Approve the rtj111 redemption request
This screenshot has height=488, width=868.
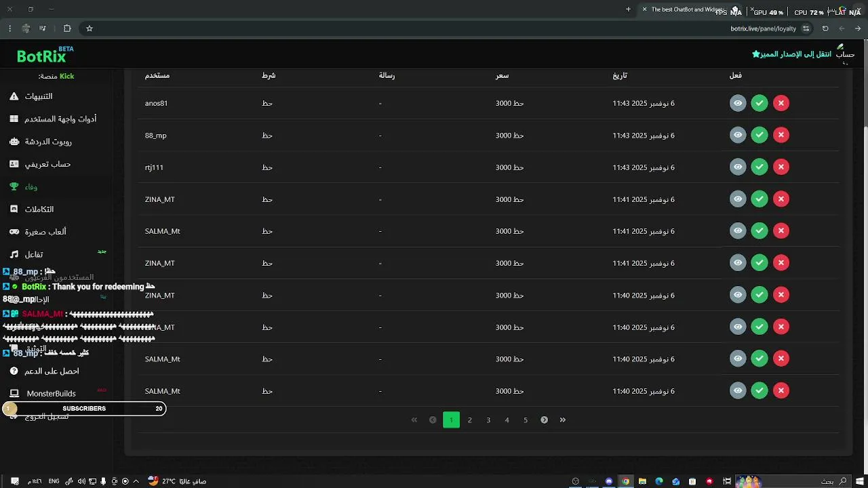point(759,167)
